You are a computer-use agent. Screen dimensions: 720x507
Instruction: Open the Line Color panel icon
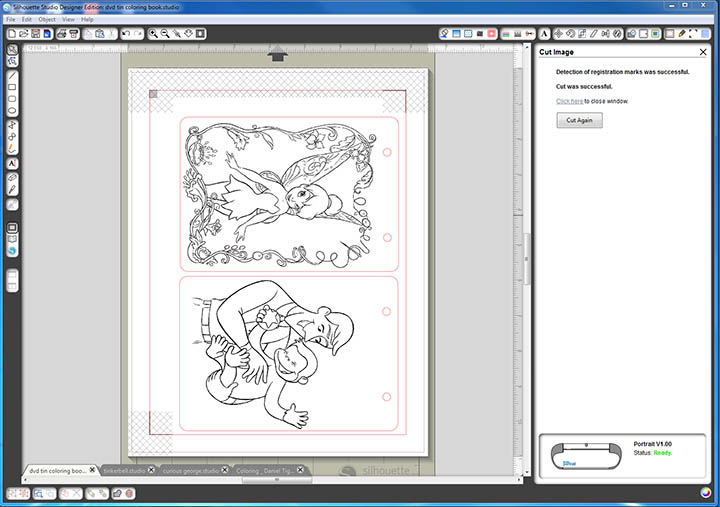[506, 34]
